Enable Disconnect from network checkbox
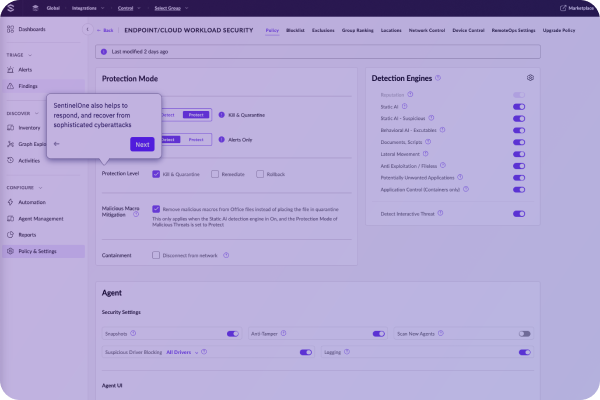The width and height of the screenshot is (600, 400). 156,255
